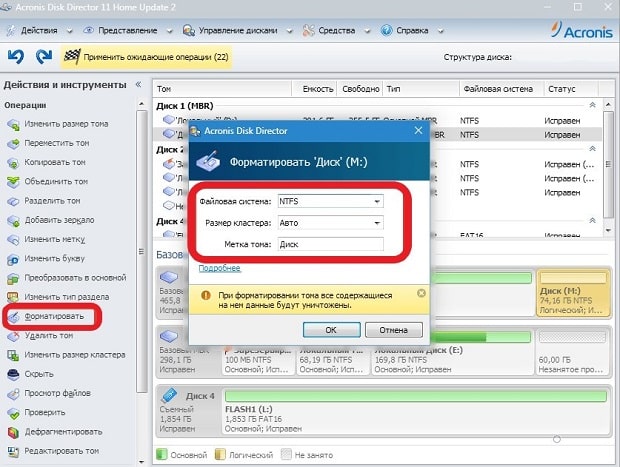Open the Представление menu
620x467 pixels.
click(x=128, y=30)
